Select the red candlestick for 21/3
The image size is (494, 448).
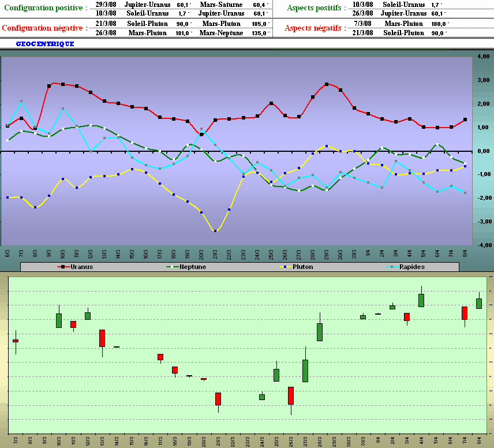[218, 399]
